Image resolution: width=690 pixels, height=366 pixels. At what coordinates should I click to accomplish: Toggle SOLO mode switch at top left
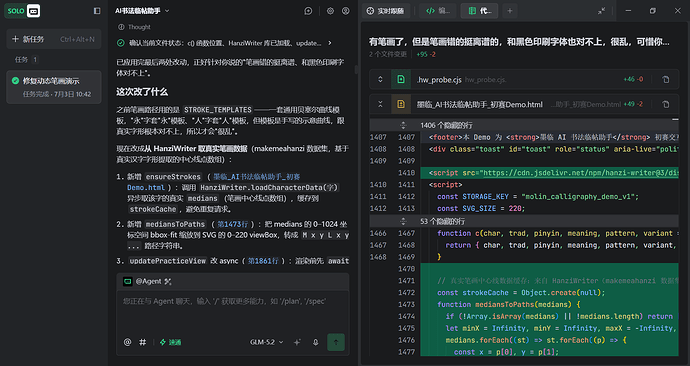click(x=23, y=11)
